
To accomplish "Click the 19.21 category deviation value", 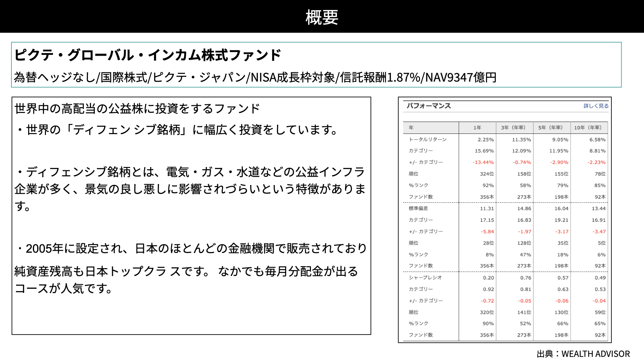I will click(561, 220).
